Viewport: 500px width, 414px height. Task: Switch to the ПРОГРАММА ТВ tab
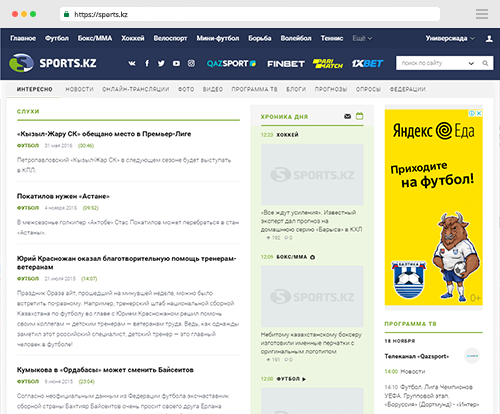pyautogui.click(x=254, y=89)
